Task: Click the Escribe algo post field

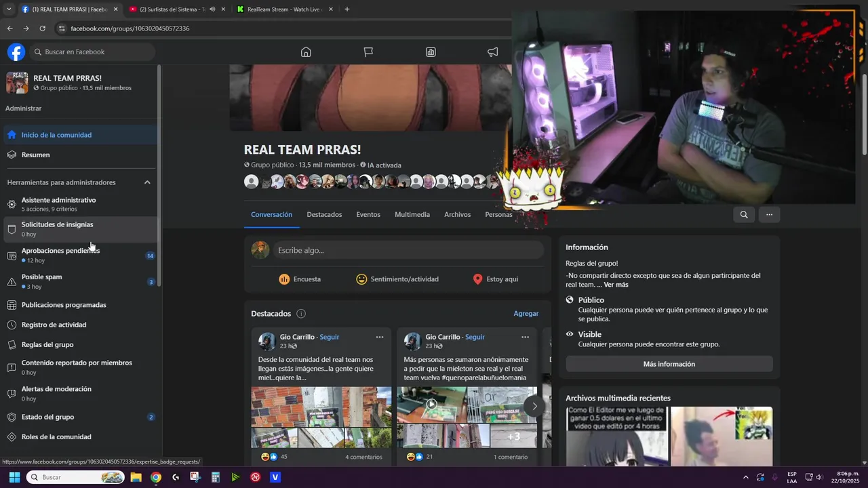Action: (409, 250)
